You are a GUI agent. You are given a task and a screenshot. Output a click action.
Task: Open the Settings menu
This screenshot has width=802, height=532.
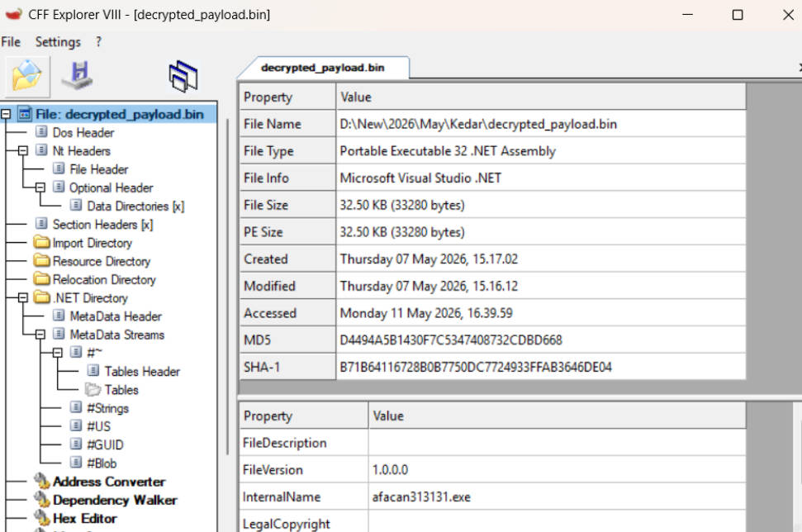pyautogui.click(x=58, y=42)
